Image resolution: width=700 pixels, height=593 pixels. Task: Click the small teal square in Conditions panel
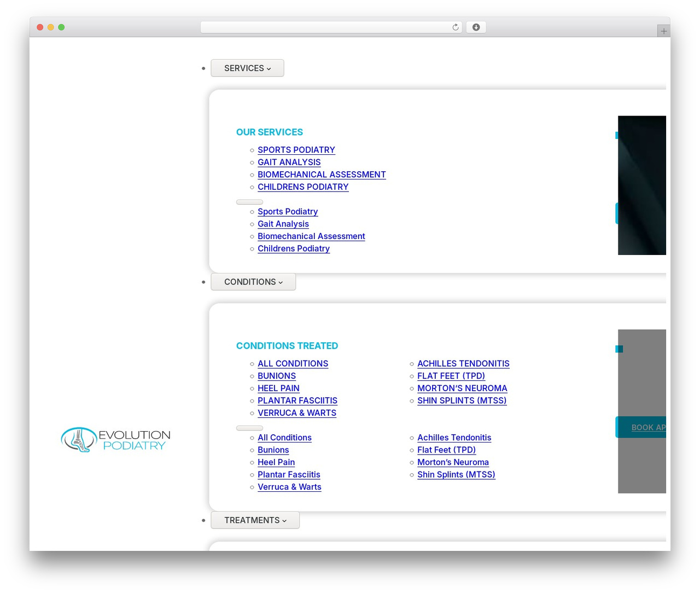[x=619, y=349]
